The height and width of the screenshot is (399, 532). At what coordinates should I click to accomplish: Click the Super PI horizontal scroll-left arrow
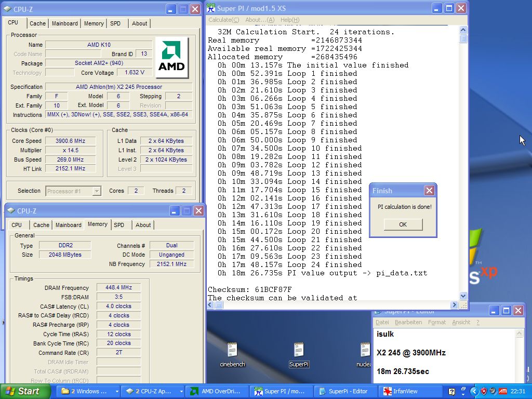[210, 304]
